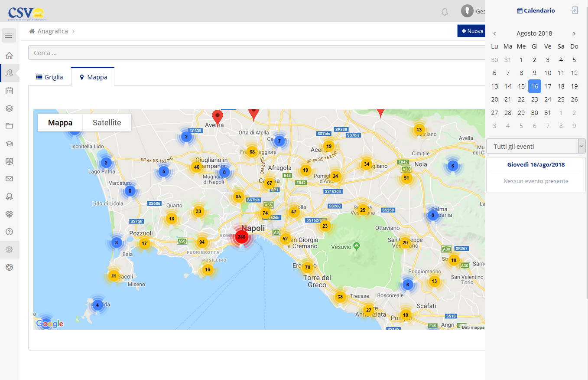The width and height of the screenshot is (588, 380).
Task: Click the yellow 47 map cluster
Action: pyautogui.click(x=294, y=212)
